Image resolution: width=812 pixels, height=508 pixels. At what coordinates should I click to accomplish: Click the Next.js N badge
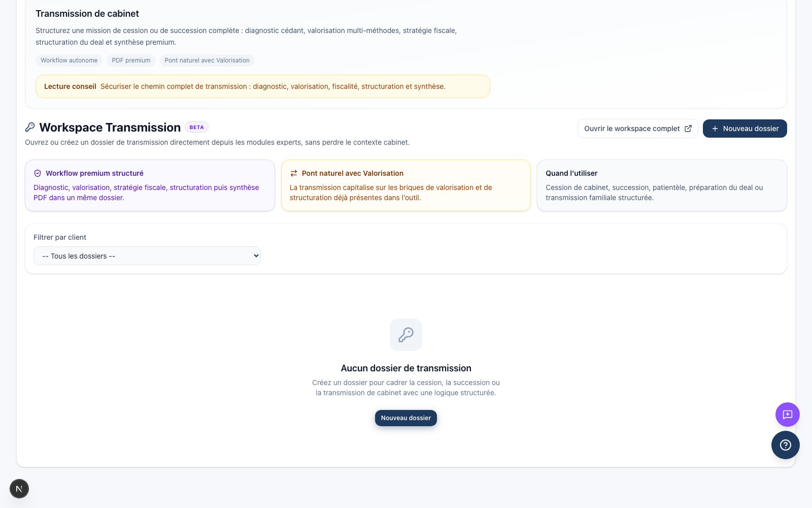pyautogui.click(x=19, y=489)
